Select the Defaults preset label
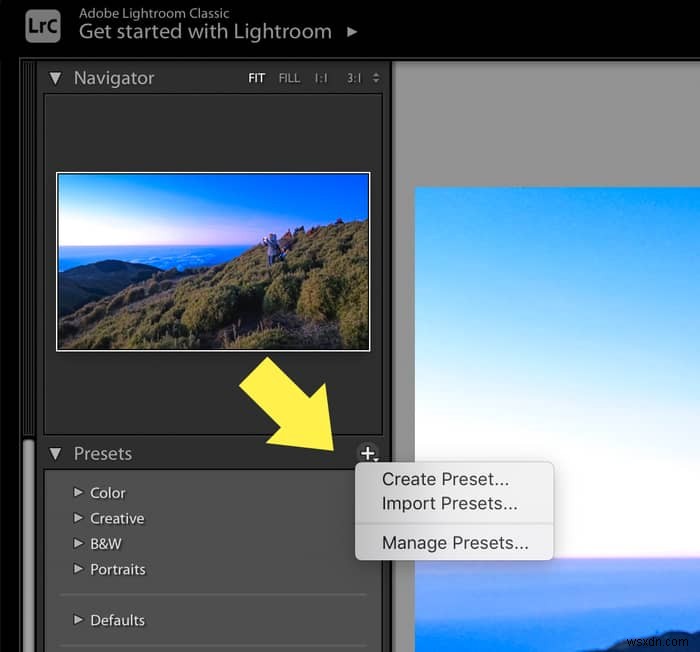 [x=117, y=620]
